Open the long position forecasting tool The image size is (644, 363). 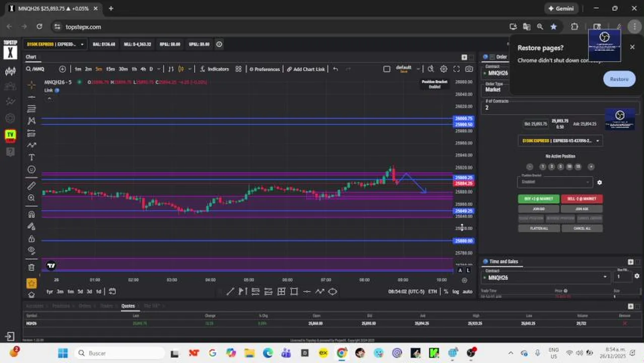pyautogui.click(x=31, y=133)
